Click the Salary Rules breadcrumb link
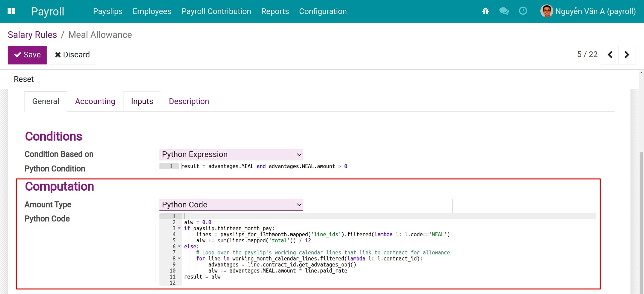The width and height of the screenshot is (644, 294). tap(32, 35)
